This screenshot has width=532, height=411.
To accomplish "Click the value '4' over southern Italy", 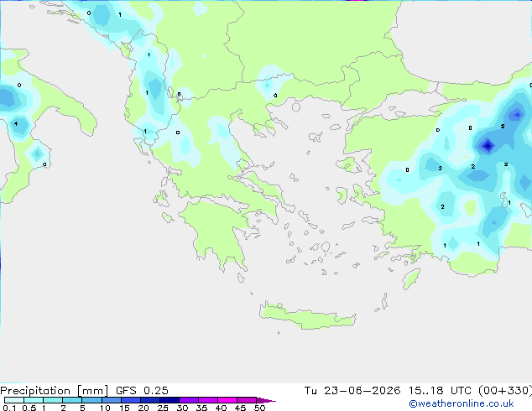I will coord(16,124).
